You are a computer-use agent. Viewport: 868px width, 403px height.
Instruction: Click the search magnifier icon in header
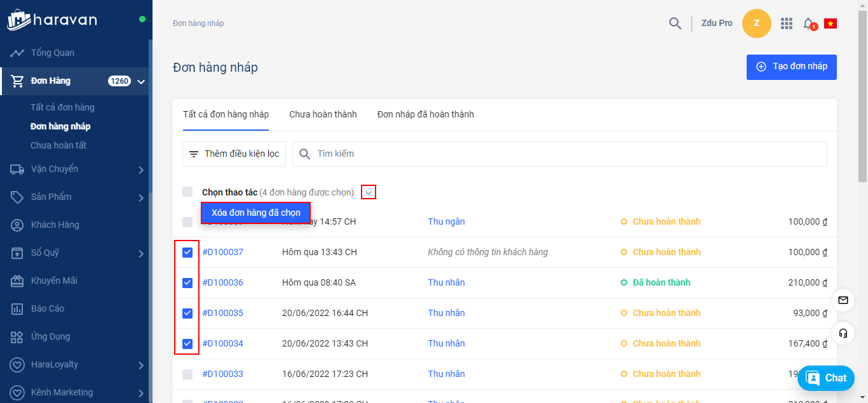point(675,23)
